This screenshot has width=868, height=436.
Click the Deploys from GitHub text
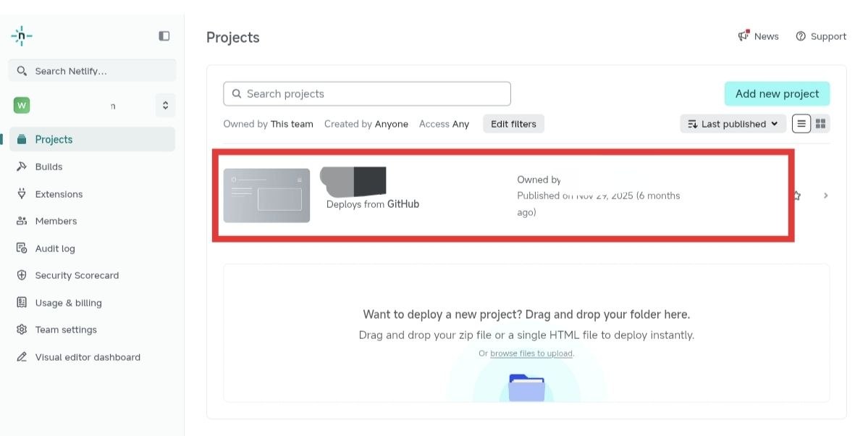coord(373,204)
